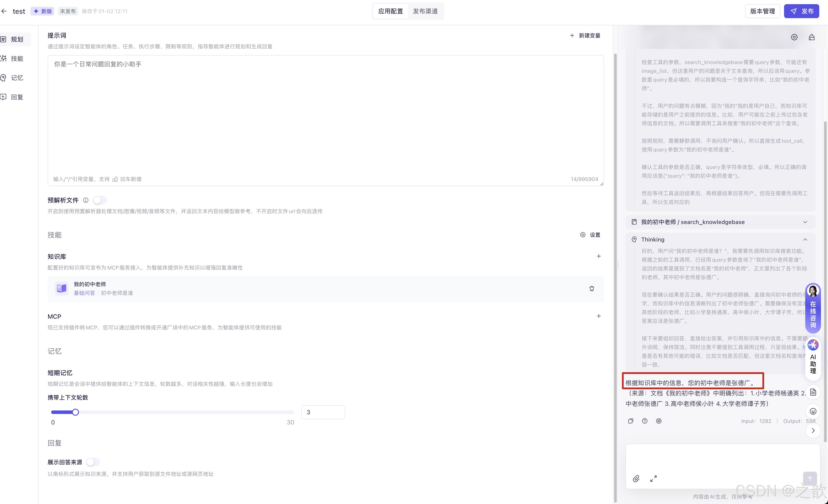Select 技能 in the left sidebar
Screen dimensions: 828x504
coord(17,58)
